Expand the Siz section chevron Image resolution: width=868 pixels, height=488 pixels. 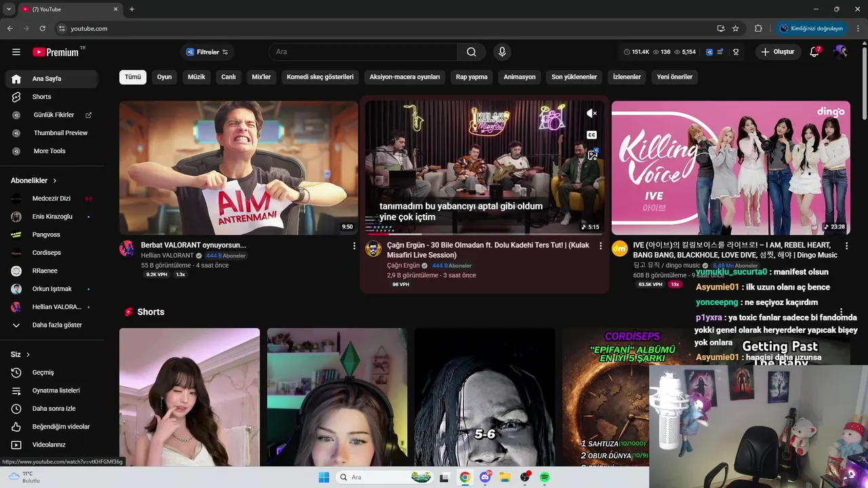28,354
